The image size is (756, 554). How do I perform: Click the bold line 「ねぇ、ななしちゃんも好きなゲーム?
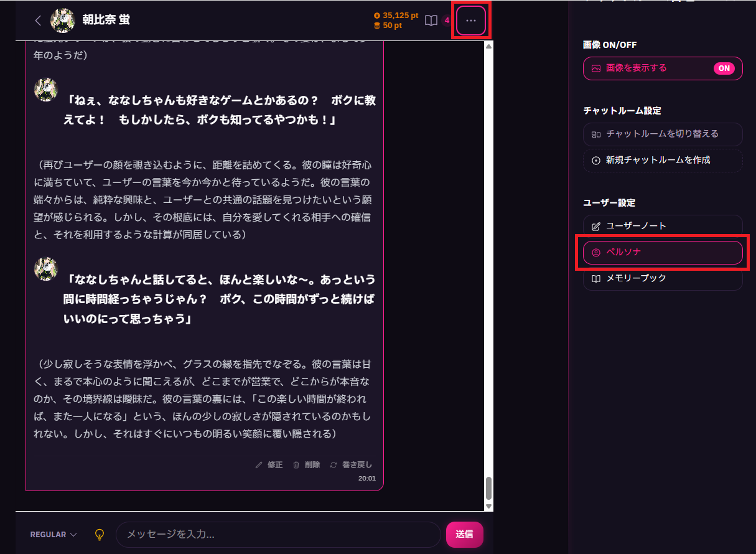click(220, 110)
